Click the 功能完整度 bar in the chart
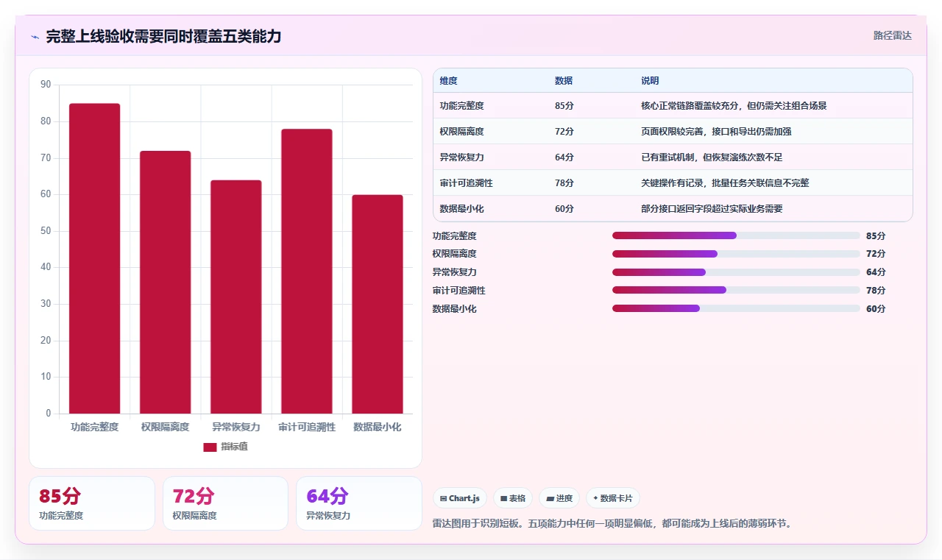This screenshot has height=560, width=942. point(95,258)
